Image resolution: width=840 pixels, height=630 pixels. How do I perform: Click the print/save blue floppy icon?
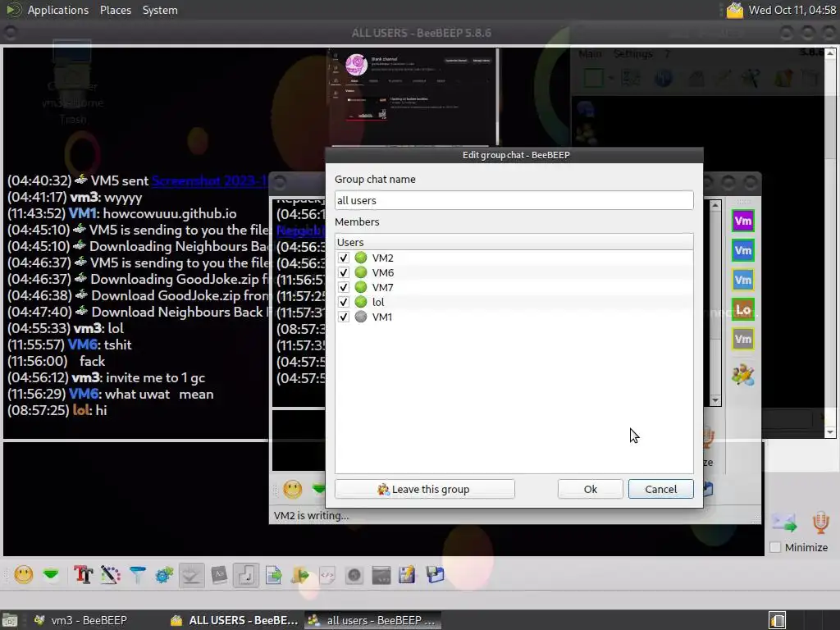pyautogui.click(x=435, y=575)
